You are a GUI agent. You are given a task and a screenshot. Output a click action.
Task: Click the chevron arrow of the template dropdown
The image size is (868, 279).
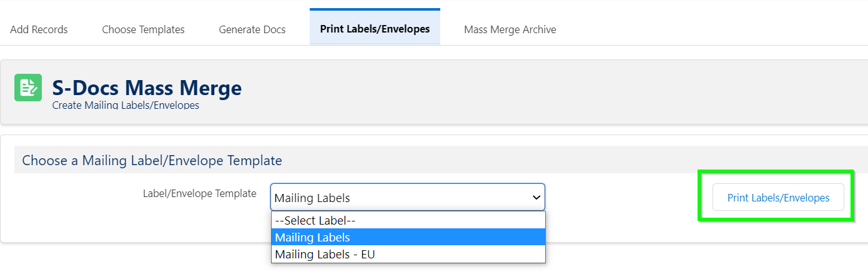point(536,198)
